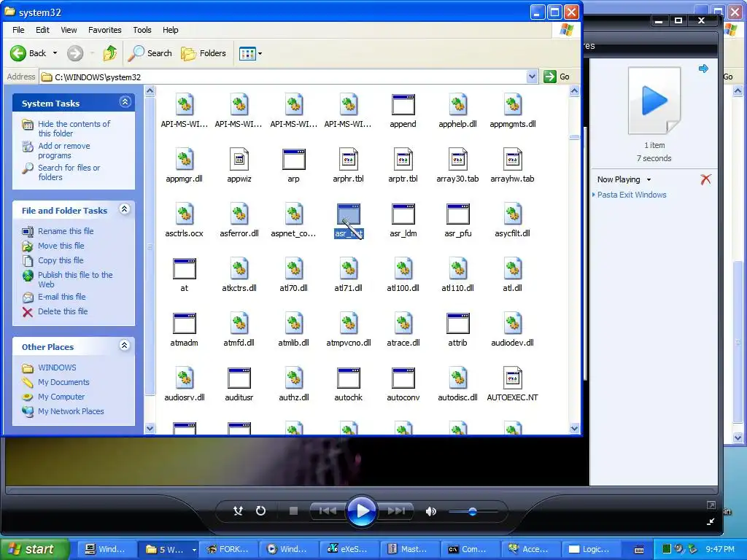The image size is (747, 560).
Task: Open the Favorites menu
Action: click(x=105, y=30)
